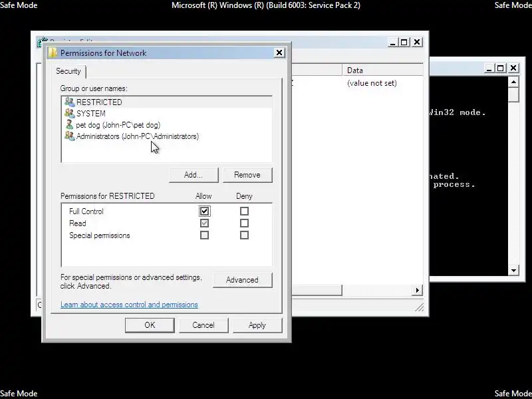Click Special permissions label
This screenshot has width=532, height=399.
(99, 235)
